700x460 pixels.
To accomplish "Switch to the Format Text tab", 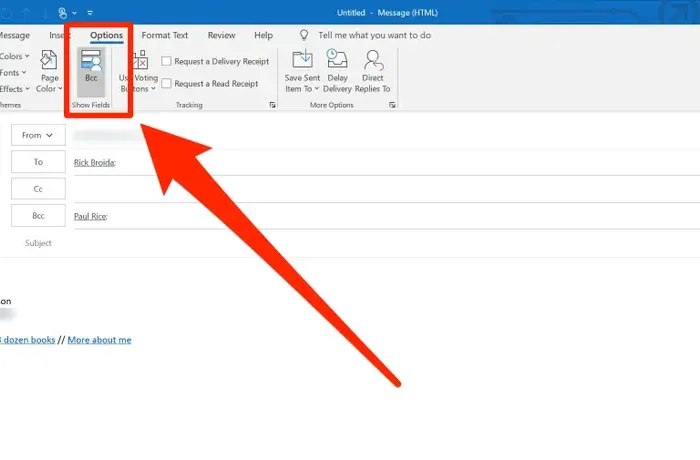I will tap(165, 35).
